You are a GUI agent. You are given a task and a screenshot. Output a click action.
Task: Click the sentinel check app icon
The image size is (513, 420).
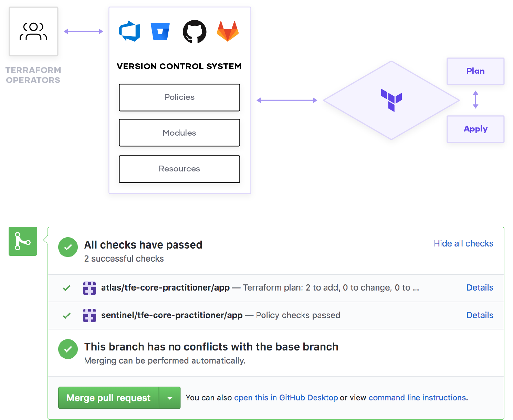(x=90, y=315)
